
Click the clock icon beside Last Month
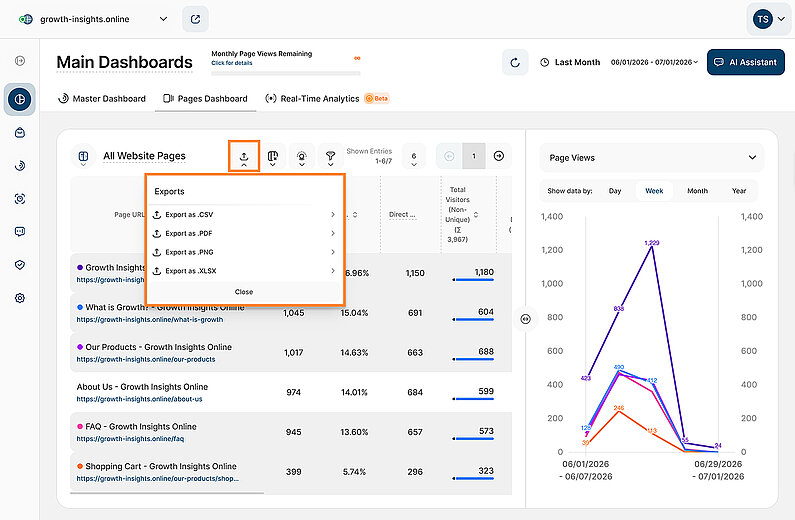click(545, 62)
